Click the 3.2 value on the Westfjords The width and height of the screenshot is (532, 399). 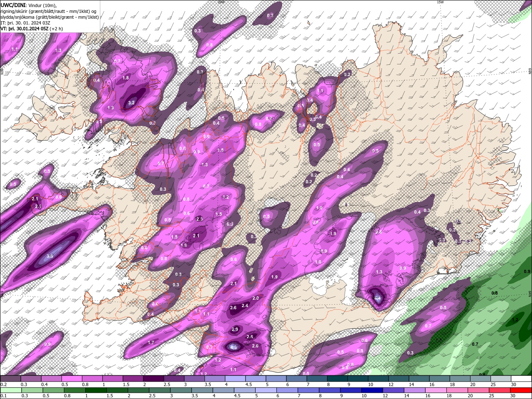131,103
